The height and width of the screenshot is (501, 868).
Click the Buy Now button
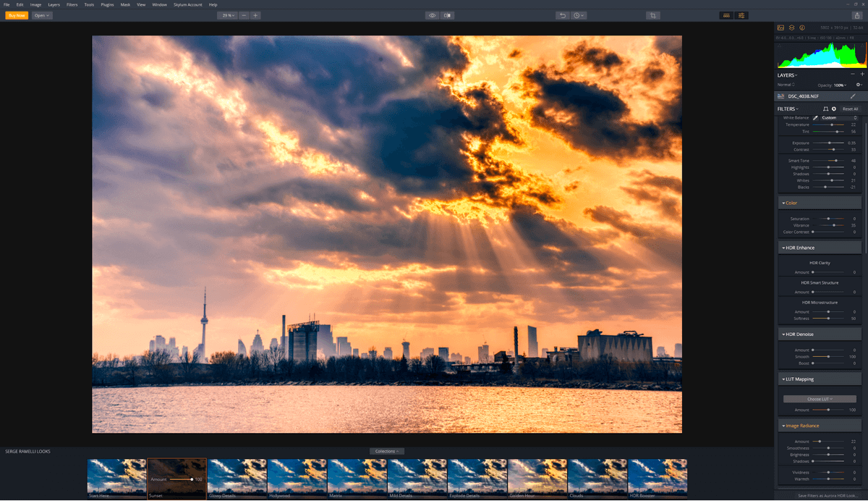[17, 15]
